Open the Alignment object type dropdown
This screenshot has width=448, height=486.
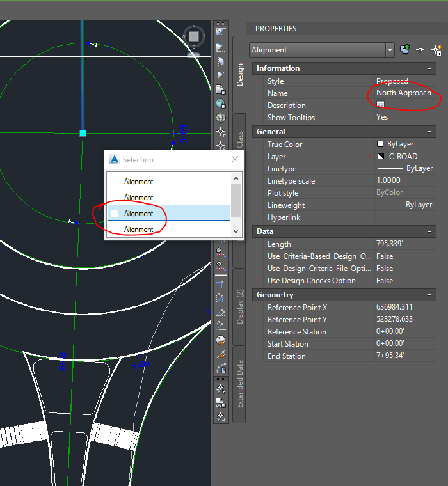pos(390,50)
